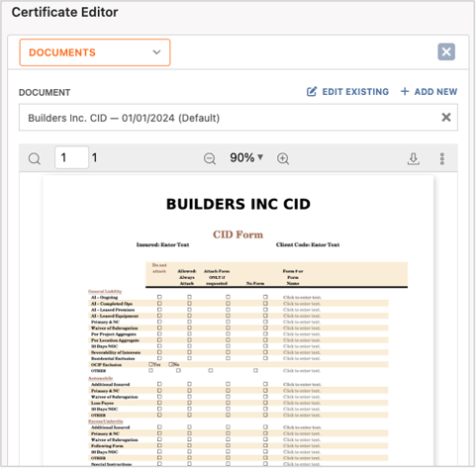Click the Edit Existing pencil icon
Screen dimensions: 476x468
(312, 91)
